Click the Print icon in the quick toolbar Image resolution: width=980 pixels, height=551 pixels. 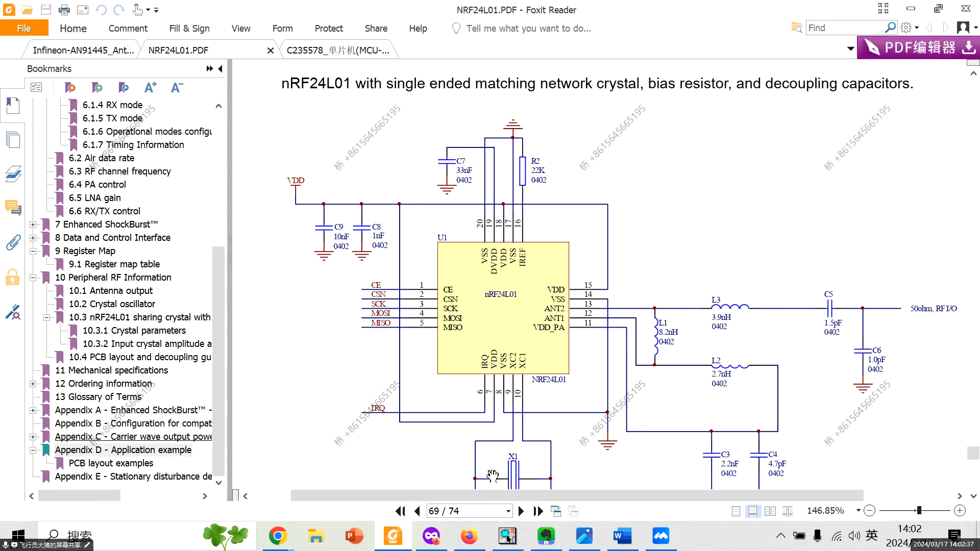pyautogui.click(x=64, y=10)
